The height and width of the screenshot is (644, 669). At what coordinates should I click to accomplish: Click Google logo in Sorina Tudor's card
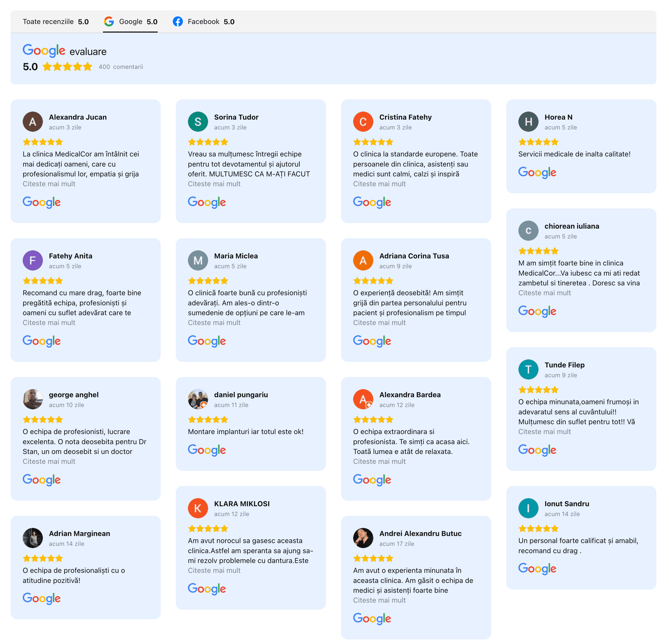tap(207, 202)
